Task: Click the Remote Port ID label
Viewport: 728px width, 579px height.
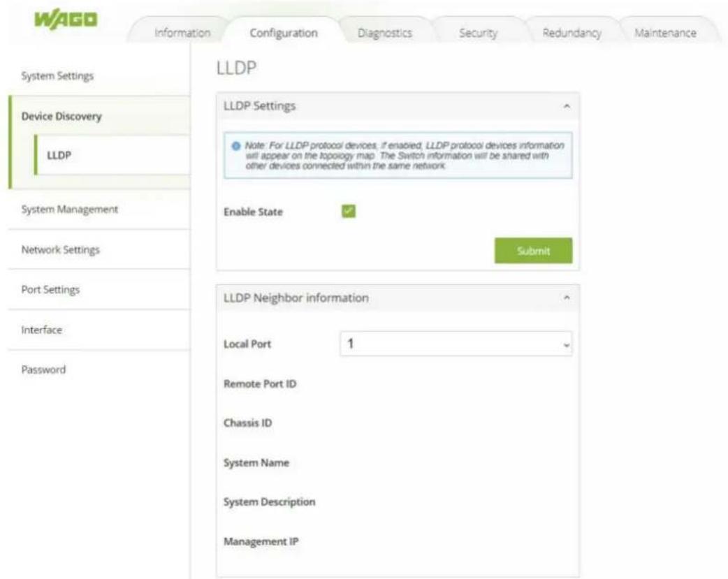Action: (x=259, y=383)
